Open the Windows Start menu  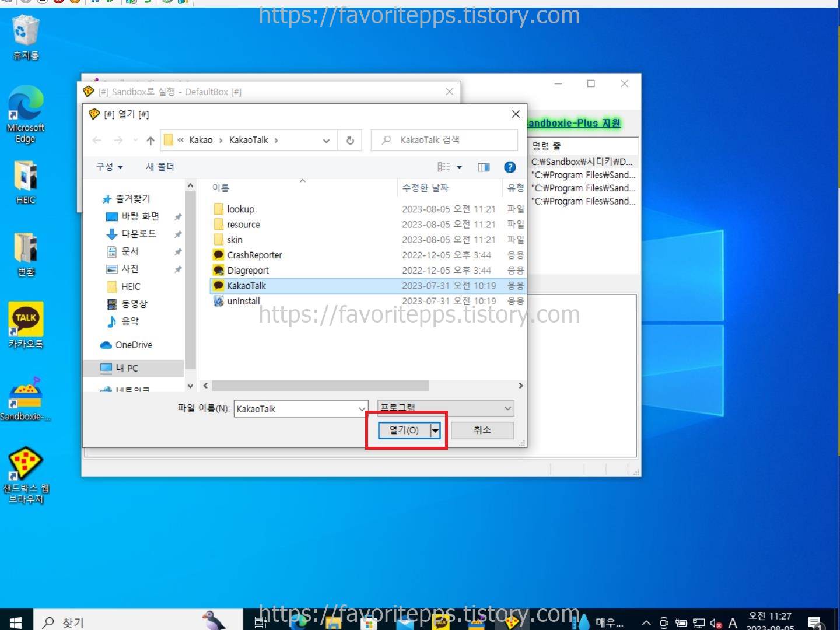(x=16, y=622)
